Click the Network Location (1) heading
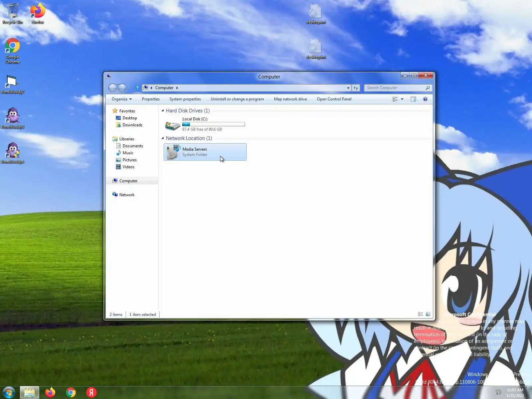Screen dimensions: 532x399 point(189,138)
